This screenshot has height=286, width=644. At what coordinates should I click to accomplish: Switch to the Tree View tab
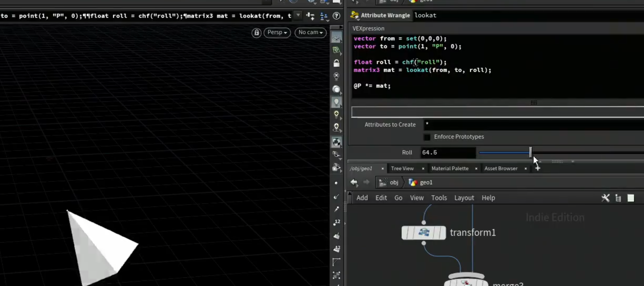(402, 169)
